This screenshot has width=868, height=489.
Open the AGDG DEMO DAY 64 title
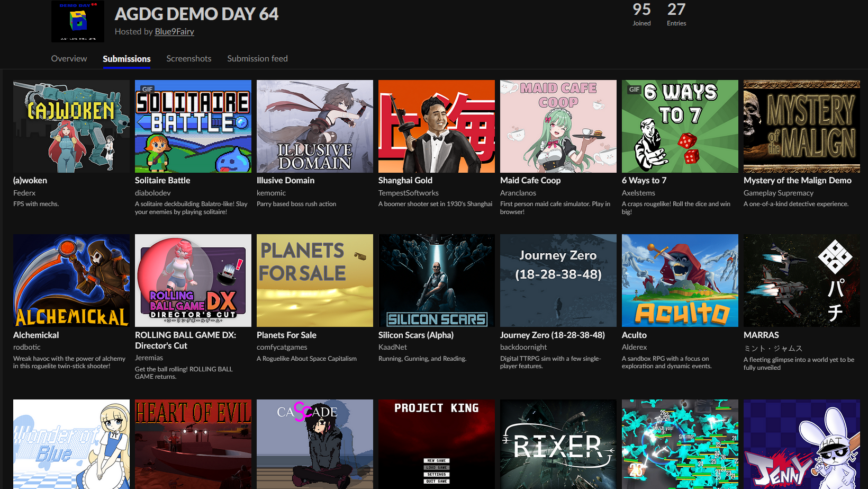click(x=196, y=14)
